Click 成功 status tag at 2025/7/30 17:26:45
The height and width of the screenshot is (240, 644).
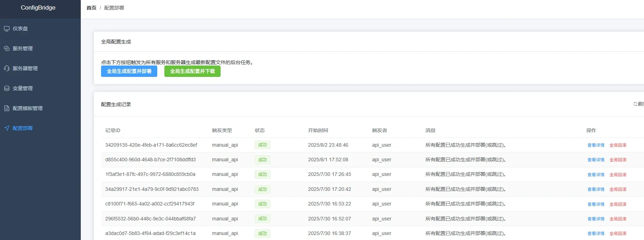click(x=263, y=174)
